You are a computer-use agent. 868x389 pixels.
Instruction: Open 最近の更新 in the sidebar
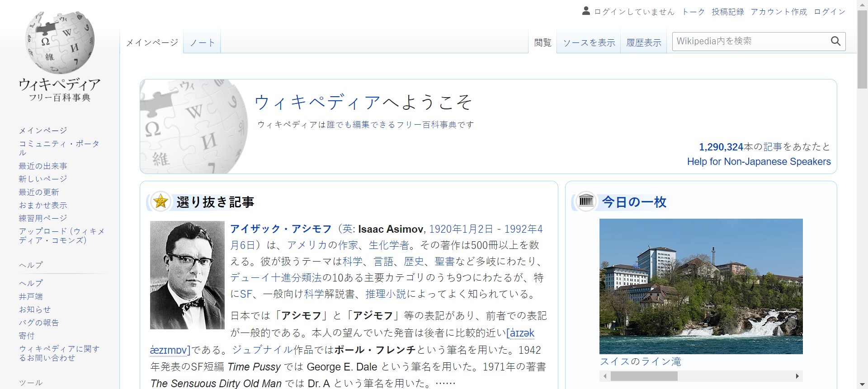point(39,192)
